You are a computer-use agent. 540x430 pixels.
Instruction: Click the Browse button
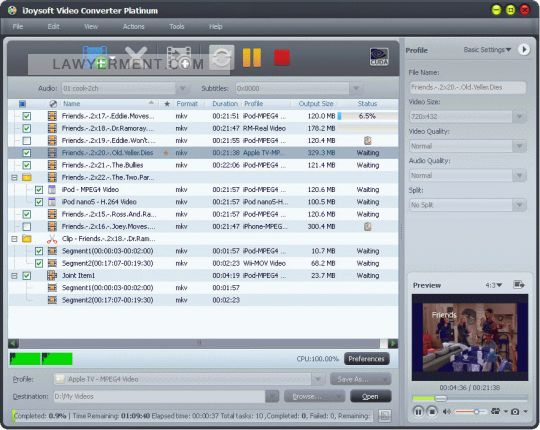pos(314,397)
